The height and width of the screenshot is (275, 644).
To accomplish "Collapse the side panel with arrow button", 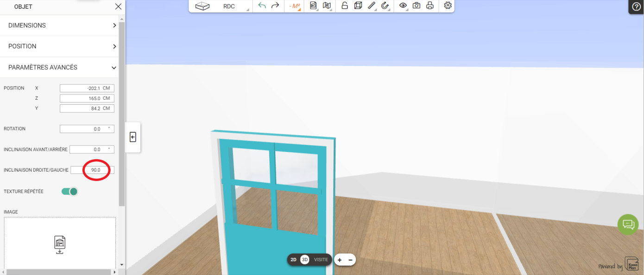I will click(133, 137).
